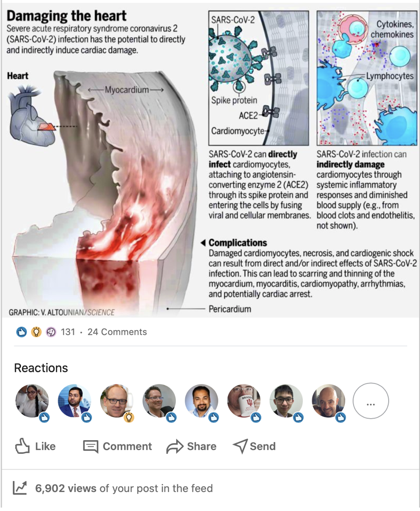The image size is (420, 511).
Task: Open the first reactor's profile photo with braid
Action: [x=32, y=401]
